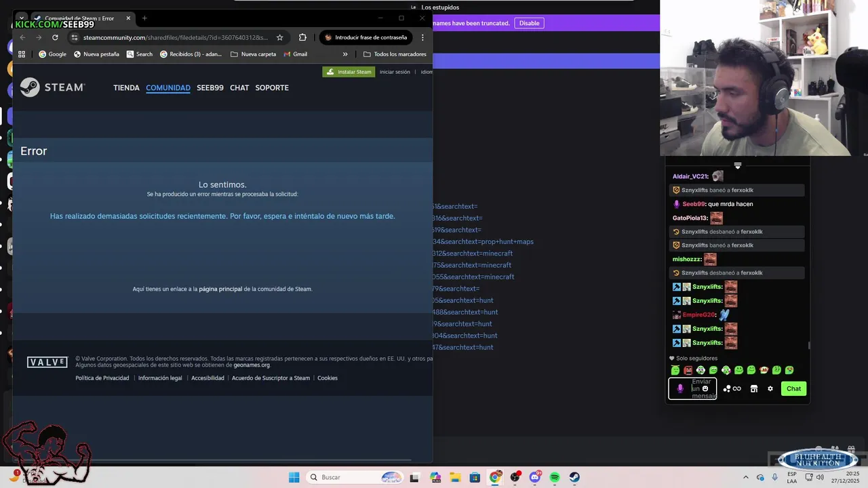The width and height of the screenshot is (868, 488).
Task: Open Nueva carpeta bookmark folder
Action: click(x=253, y=54)
